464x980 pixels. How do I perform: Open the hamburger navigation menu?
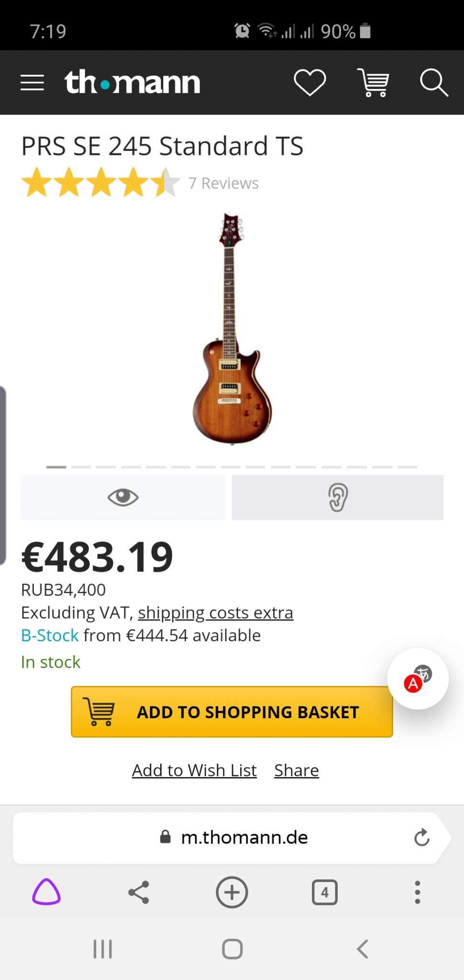[32, 83]
